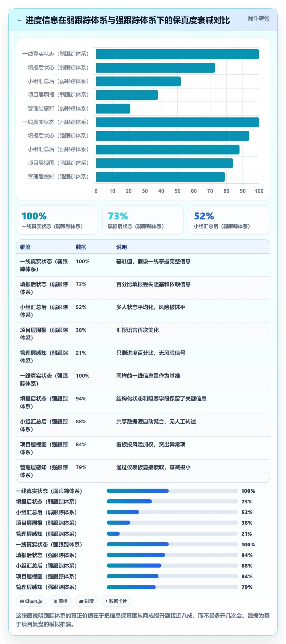Open the 52% 小组汇总后 data card
This screenshot has height=644, width=286.
229,220
